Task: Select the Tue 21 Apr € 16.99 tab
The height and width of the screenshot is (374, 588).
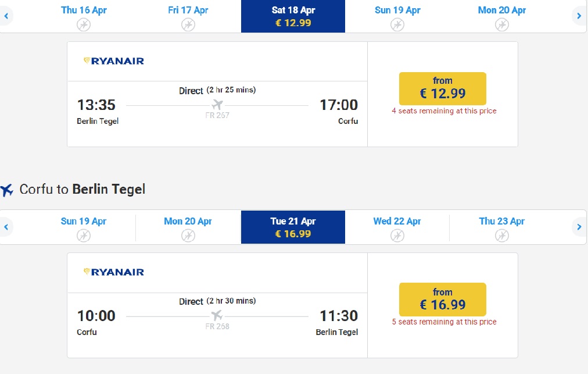Action: coord(293,227)
